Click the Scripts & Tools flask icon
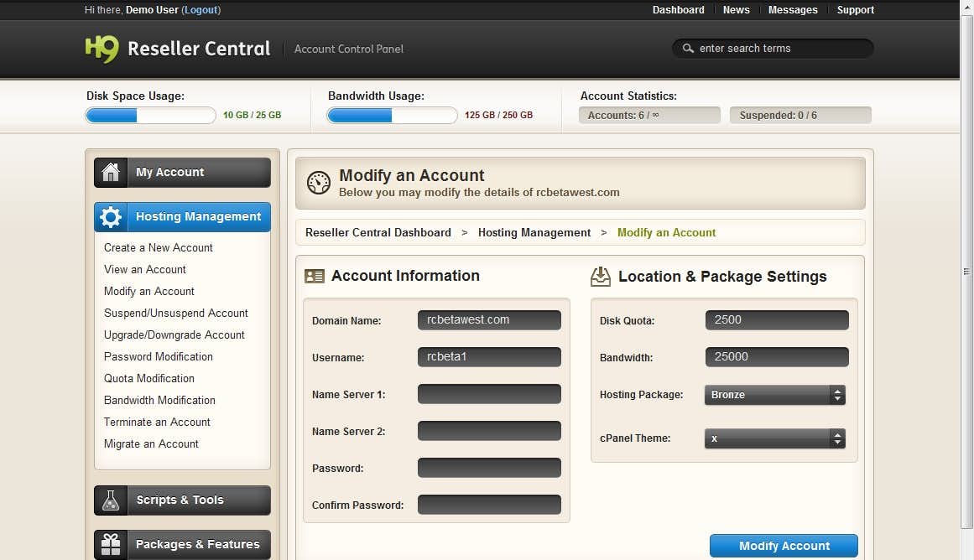The height and width of the screenshot is (560, 974). 111,500
